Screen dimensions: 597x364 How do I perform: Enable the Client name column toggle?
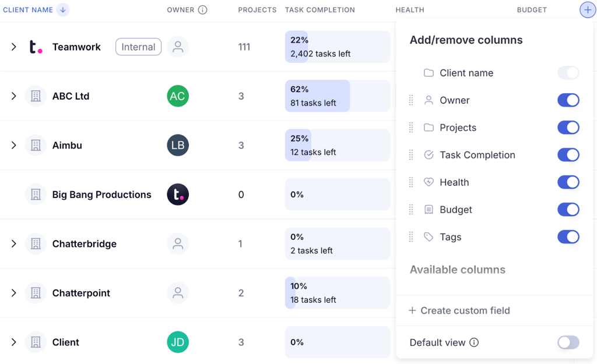[x=568, y=73]
